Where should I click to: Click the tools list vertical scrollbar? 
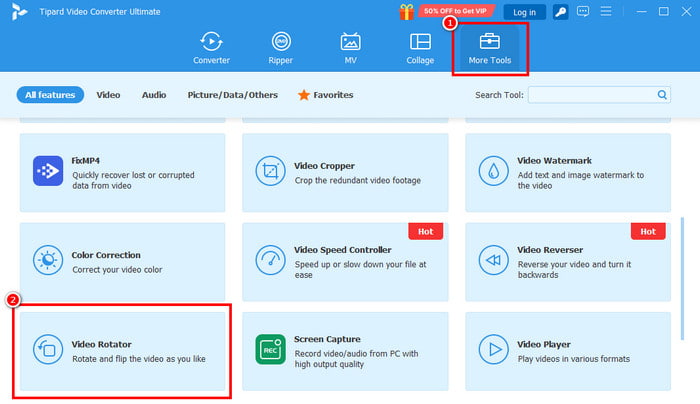point(682,279)
